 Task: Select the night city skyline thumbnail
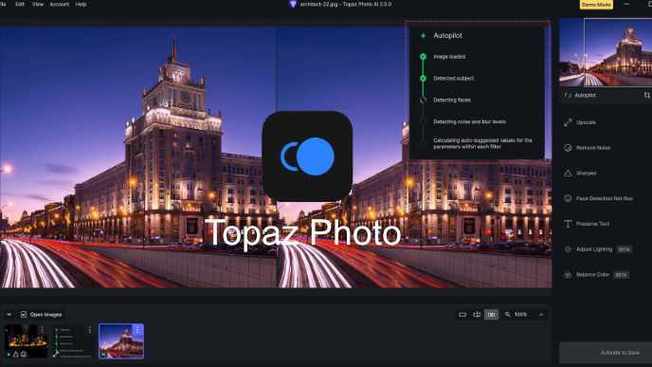point(26,341)
